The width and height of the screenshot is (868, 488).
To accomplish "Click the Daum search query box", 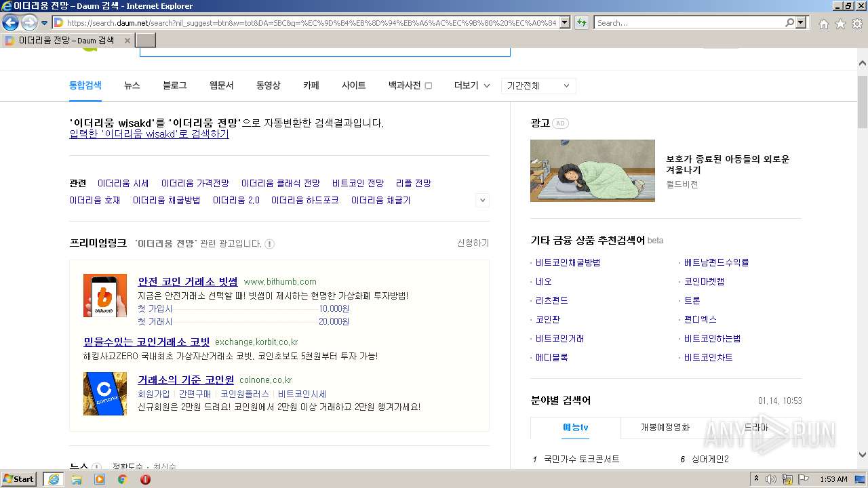I will pos(325,52).
